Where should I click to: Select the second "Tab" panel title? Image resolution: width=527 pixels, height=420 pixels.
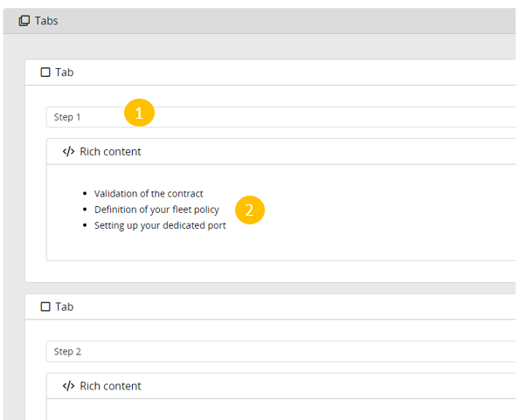click(x=65, y=306)
